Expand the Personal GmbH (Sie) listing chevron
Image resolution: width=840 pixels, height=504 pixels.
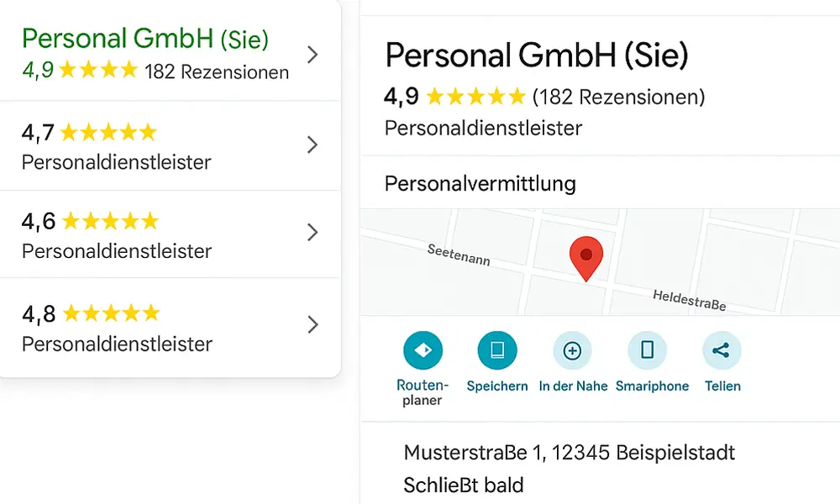[312, 55]
